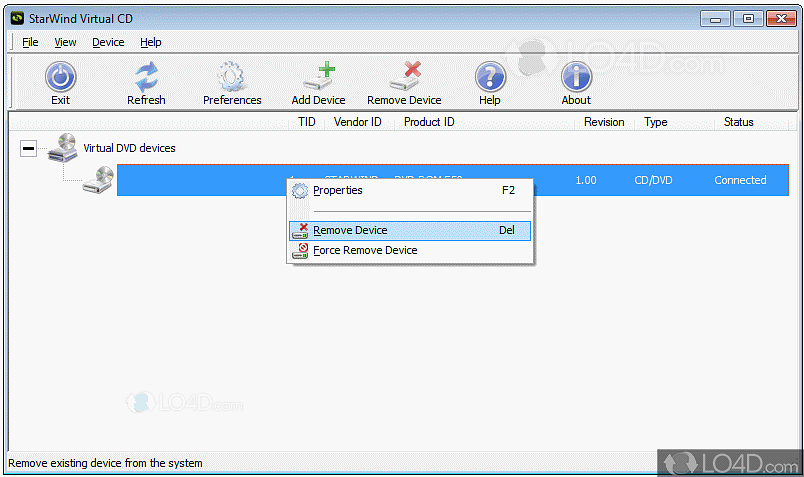Open the Help menu in menu bar
This screenshot has height=477, width=804.
151,42
